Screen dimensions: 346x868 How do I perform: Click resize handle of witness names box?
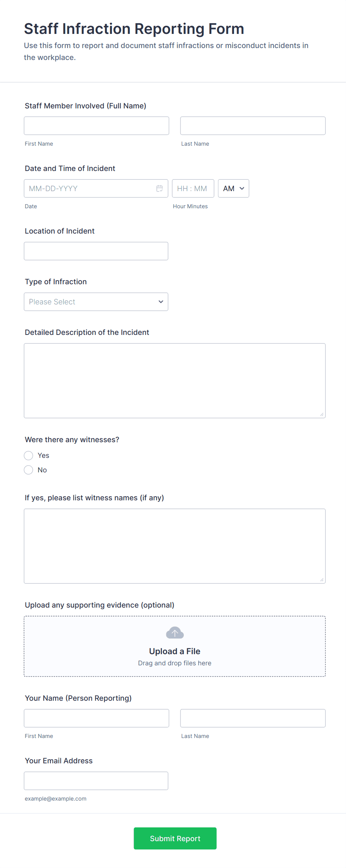pos(322,580)
